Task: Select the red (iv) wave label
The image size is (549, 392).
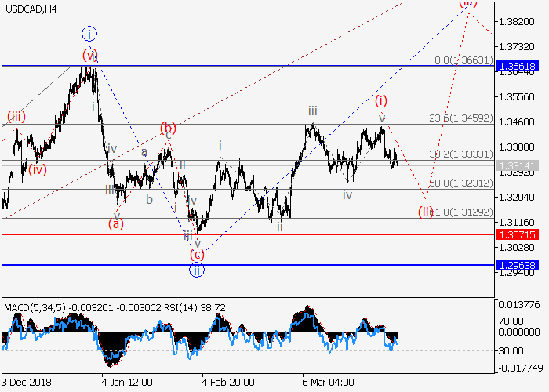Action: pyautogui.click(x=37, y=169)
